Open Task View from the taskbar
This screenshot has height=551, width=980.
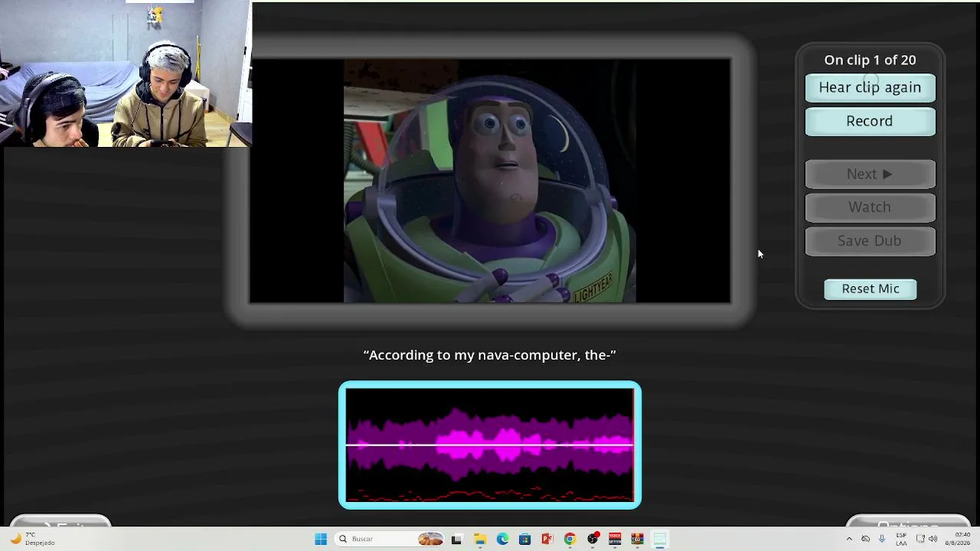click(457, 540)
